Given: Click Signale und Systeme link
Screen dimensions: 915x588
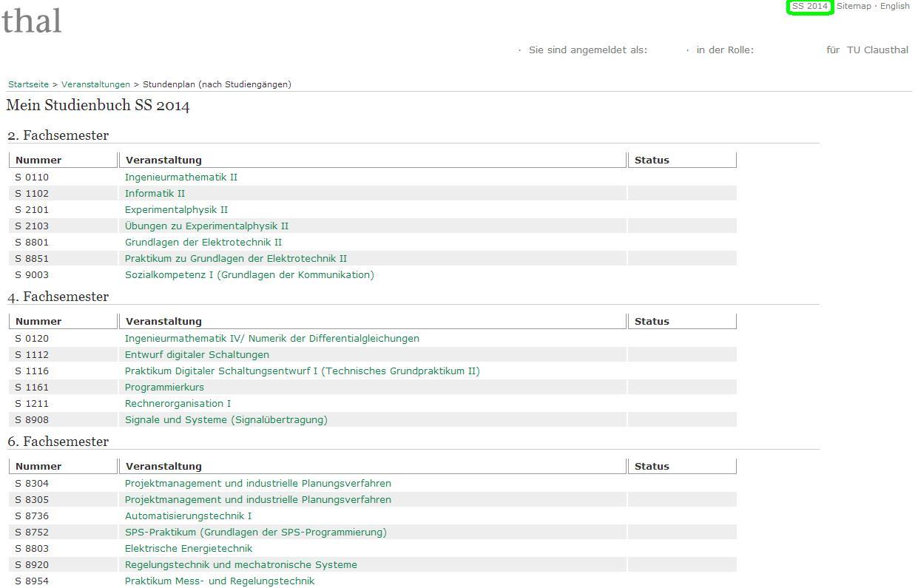Looking at the screenshot, I should coord(226,420).
